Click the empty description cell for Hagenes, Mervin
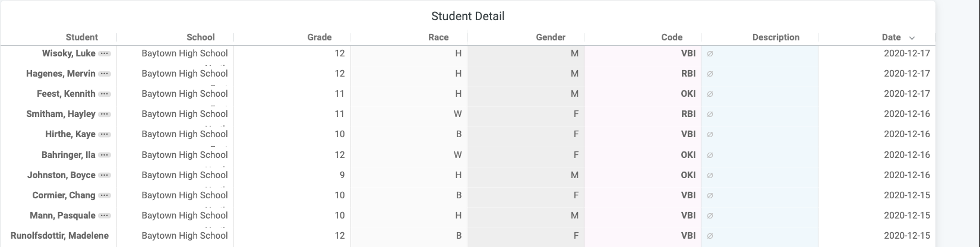The width and height of the screenshot is (980, 247). pyautogui.click(x=760, y=74)
